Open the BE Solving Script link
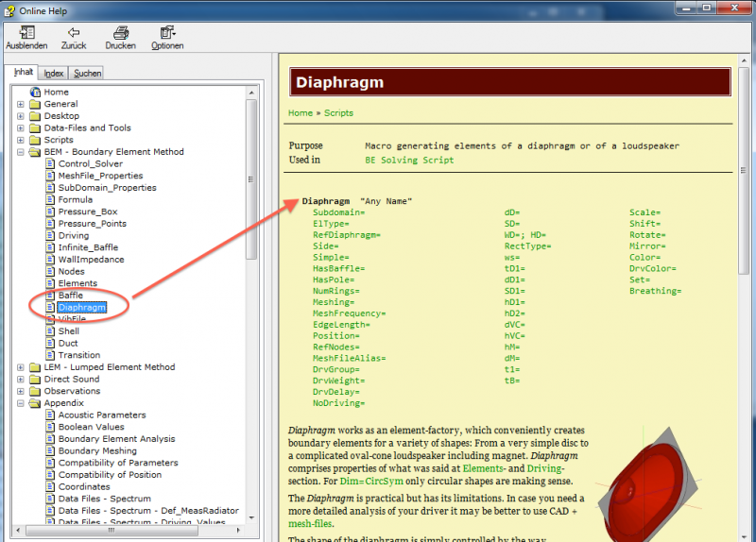 [x=409, y=161]
